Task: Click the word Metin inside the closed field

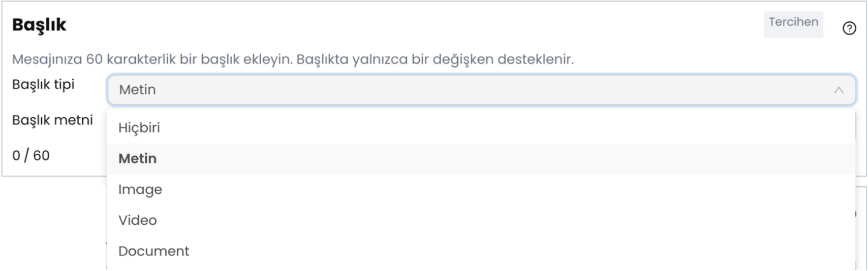Action: click(137, 90)
